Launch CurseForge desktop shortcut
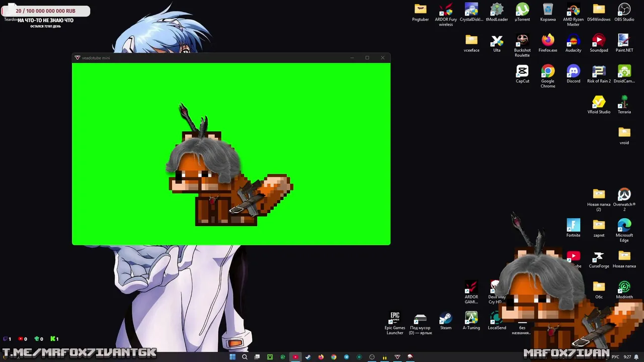644x362 pixels. (599, 258)
